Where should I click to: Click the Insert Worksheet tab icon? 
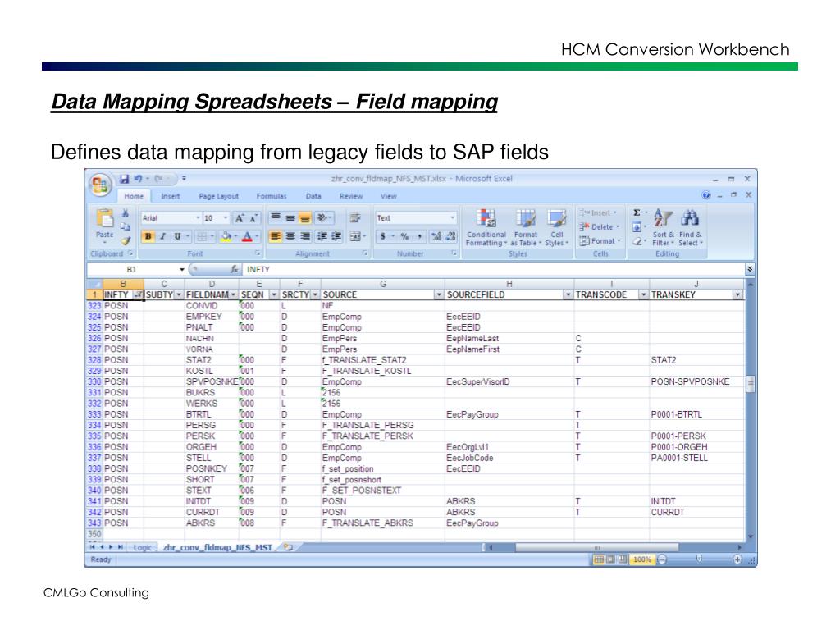point(288,547)
